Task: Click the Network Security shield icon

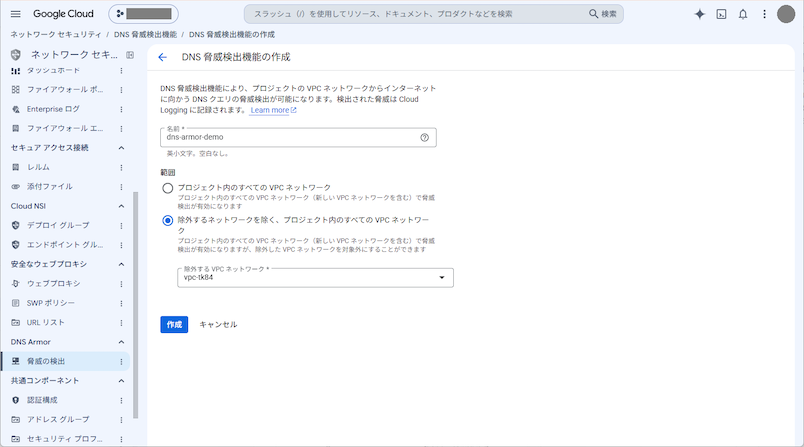Action: pyautogui.click(x=16, y=54)
